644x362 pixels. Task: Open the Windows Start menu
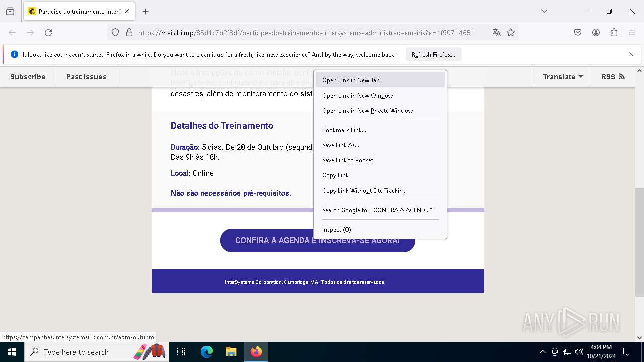(12, 352)
